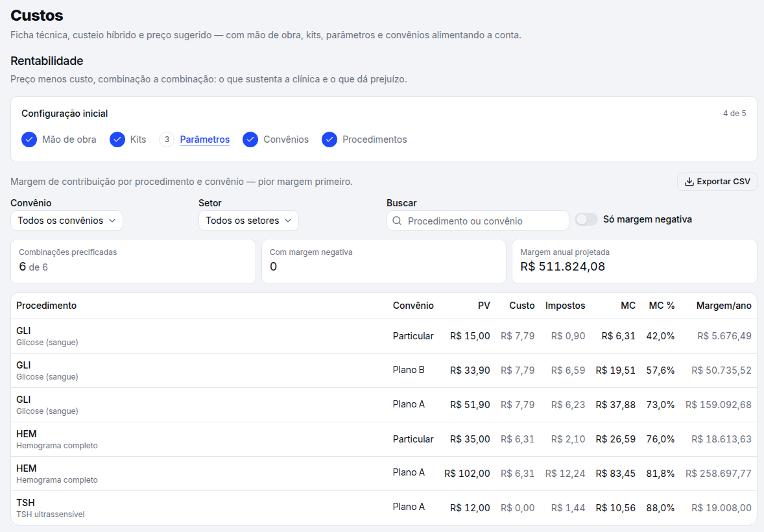The image size is (764, 532).
Task: Click the download icon in Exportar CSV
Action: (x=689, y=182)
